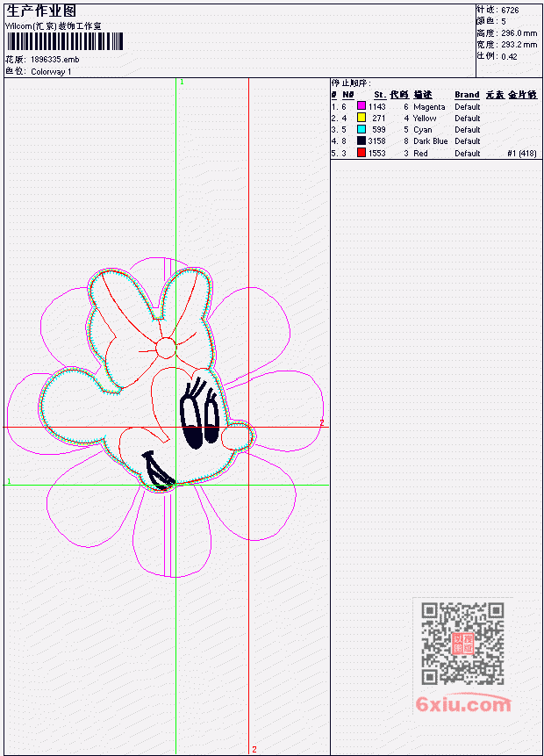
Task: Click the file name '1896335.emb'
Action: [55, 60]
